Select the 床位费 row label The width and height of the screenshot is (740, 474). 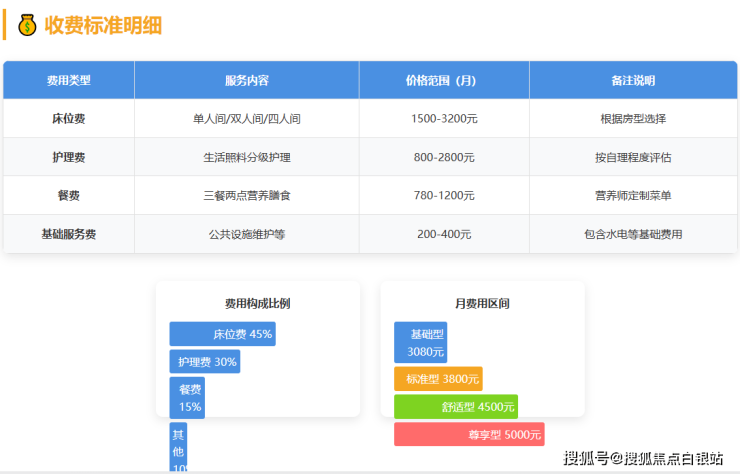(x=68, y=118)
